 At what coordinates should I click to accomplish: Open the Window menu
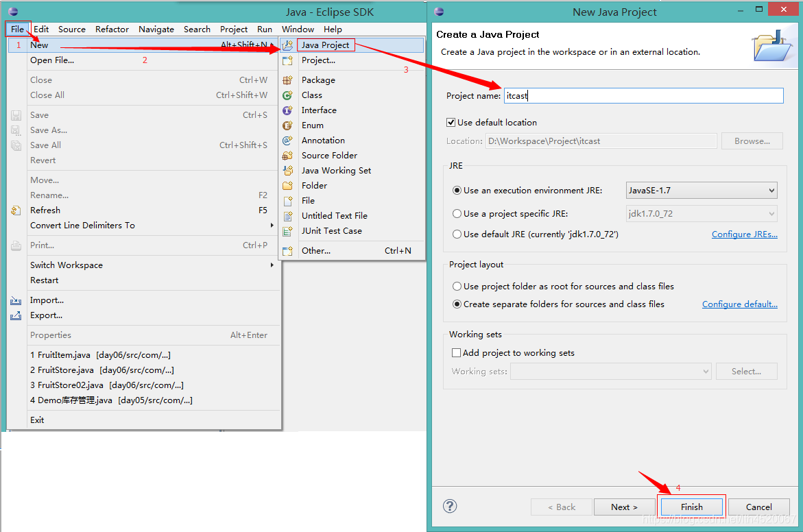[x=298, y=29]
